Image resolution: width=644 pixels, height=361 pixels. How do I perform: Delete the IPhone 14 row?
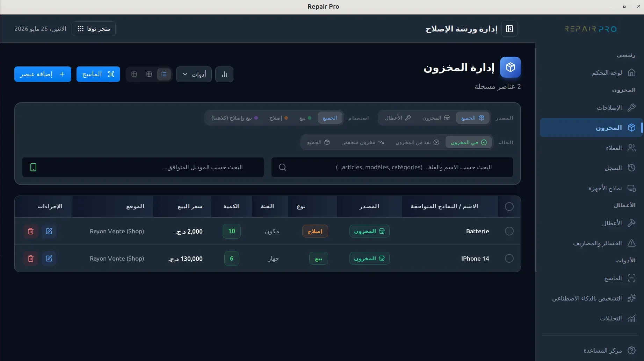[x=31, y=259]
